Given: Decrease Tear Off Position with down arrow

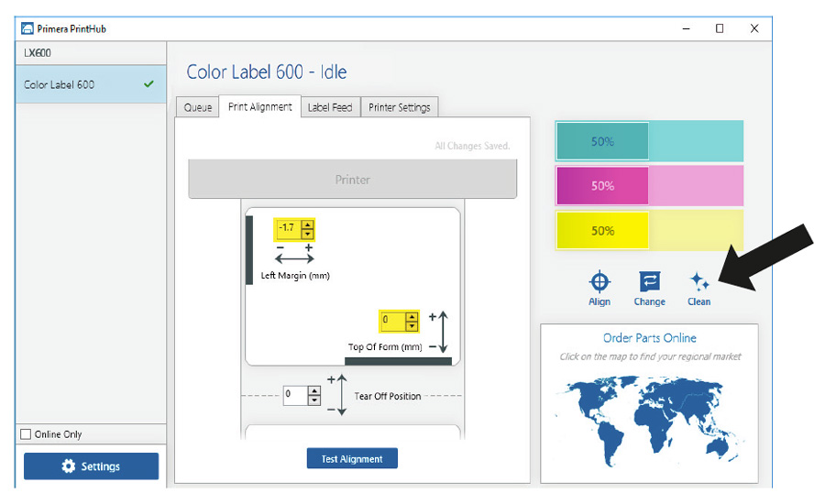Looking at the screenshot, I should [314, 400].
